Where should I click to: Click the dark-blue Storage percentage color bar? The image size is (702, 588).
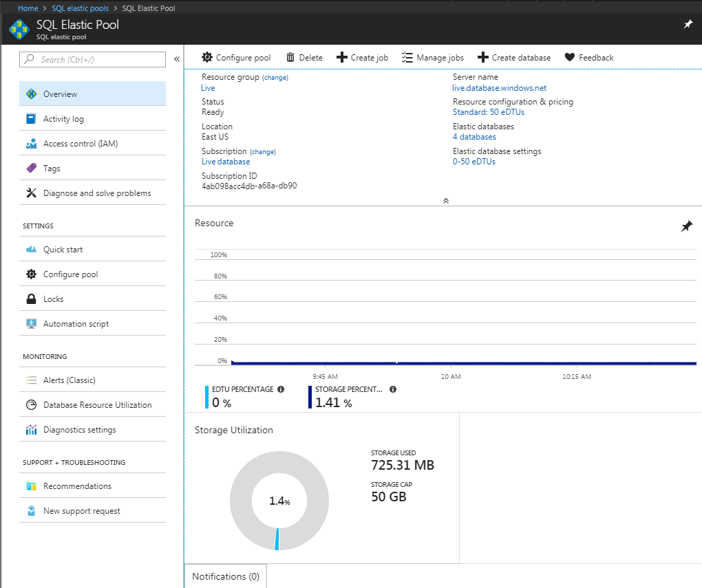coord(310,397)
